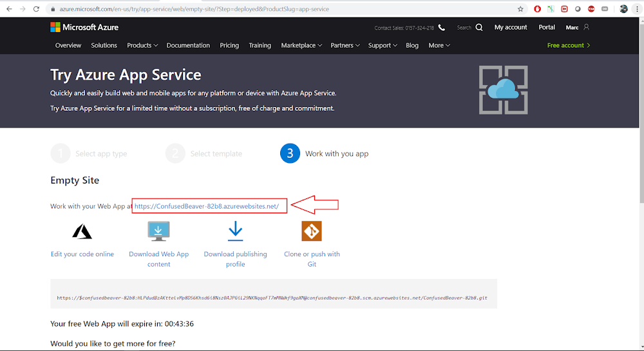The height and width of the screenshot is (351, 644).
Task: Open the My account link
Action: click(x=511, y=27)
